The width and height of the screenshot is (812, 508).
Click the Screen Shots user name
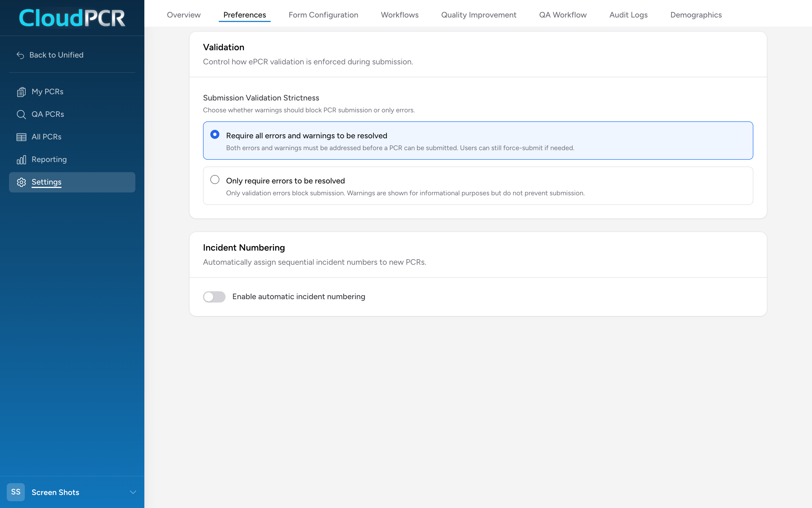tap(55, 492)
